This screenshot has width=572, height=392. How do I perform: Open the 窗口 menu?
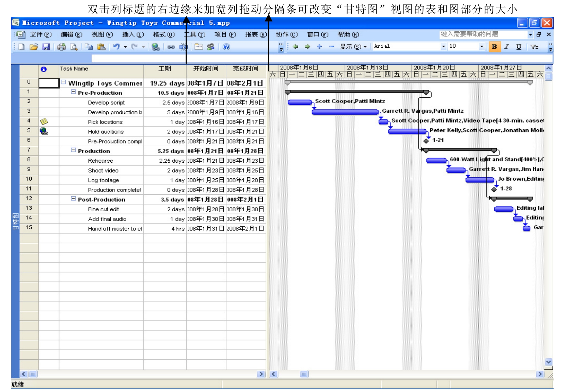point(318,34)
